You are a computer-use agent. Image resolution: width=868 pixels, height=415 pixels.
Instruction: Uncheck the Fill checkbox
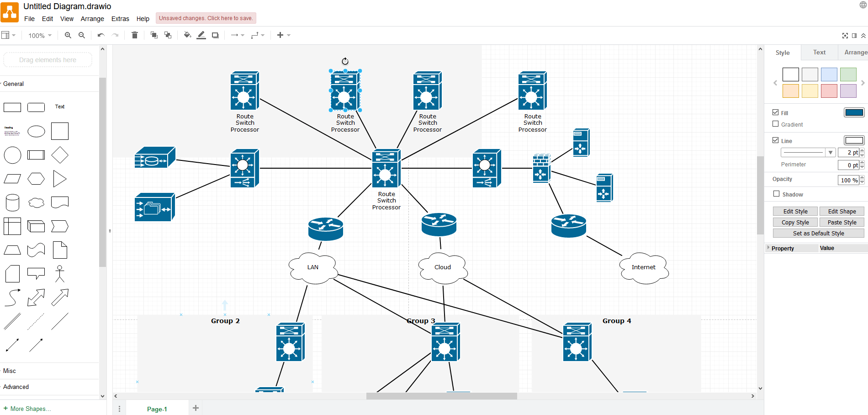click(776, 112)
